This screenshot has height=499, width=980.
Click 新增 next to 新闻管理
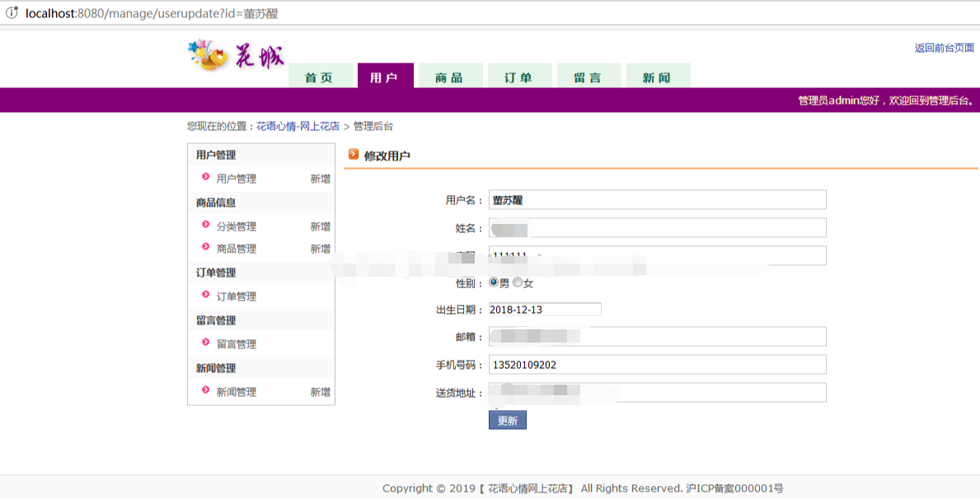[320, 392]
